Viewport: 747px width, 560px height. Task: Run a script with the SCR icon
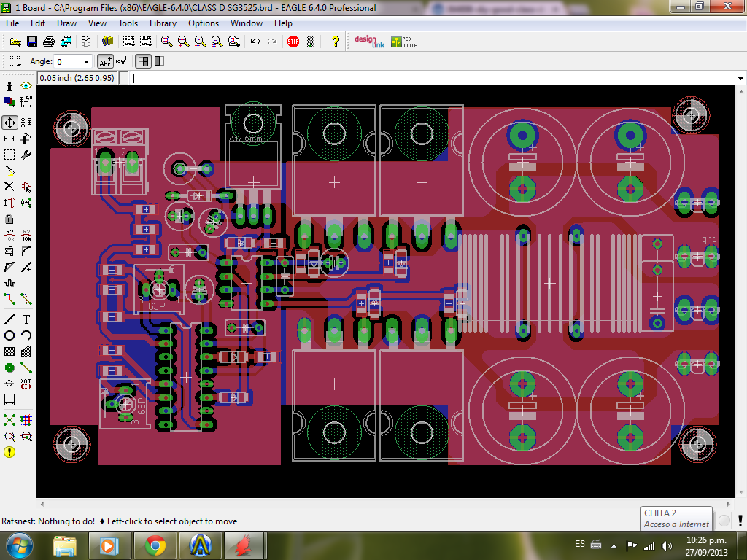point(128,42)
